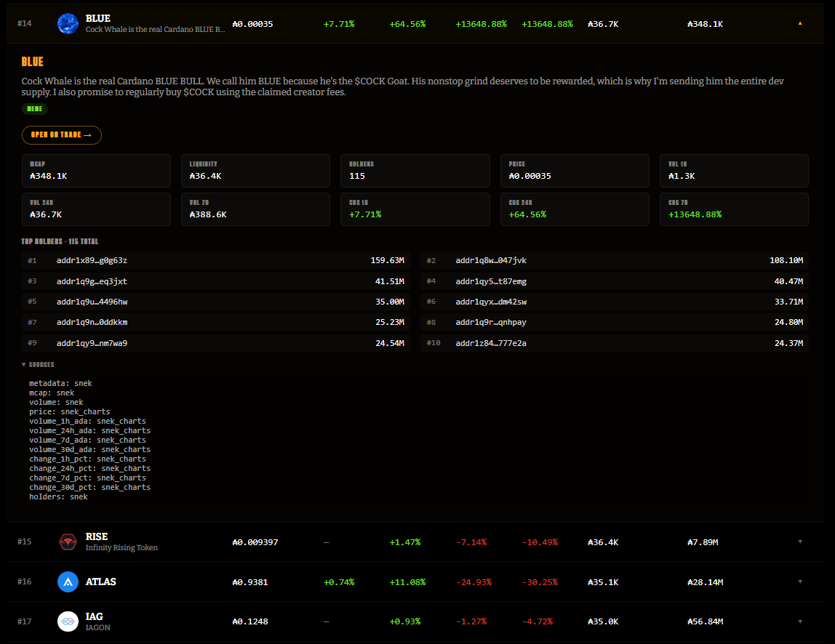Click the ATLAS token blue logo
Image resolution: width=835 pixels, height=644 pixels.
(x=68, y=581)
